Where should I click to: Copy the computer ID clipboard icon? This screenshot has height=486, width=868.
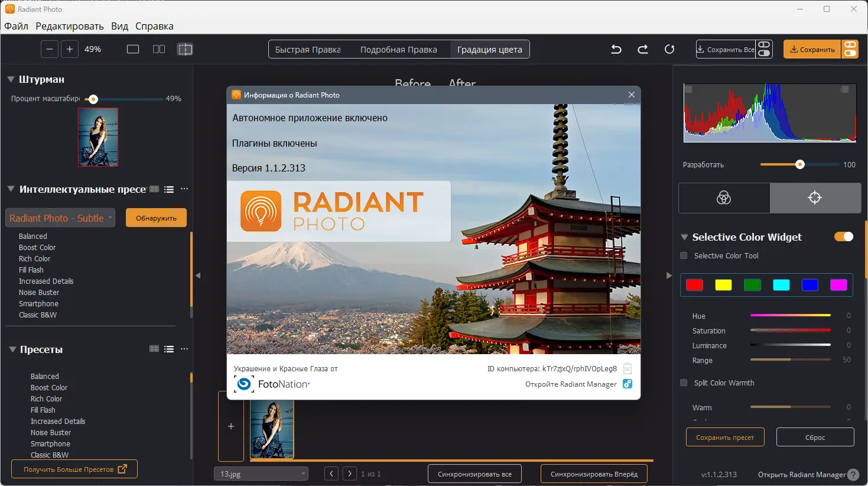[x=628, y=368]
